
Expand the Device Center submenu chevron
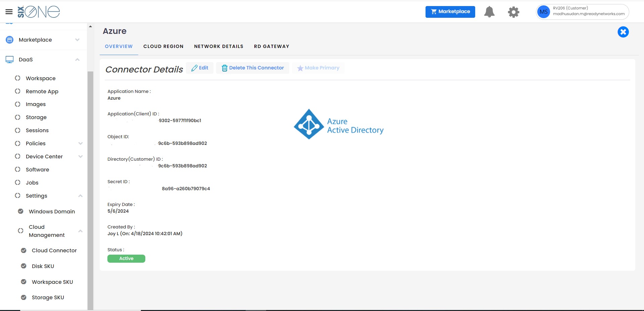pos(81,156)
